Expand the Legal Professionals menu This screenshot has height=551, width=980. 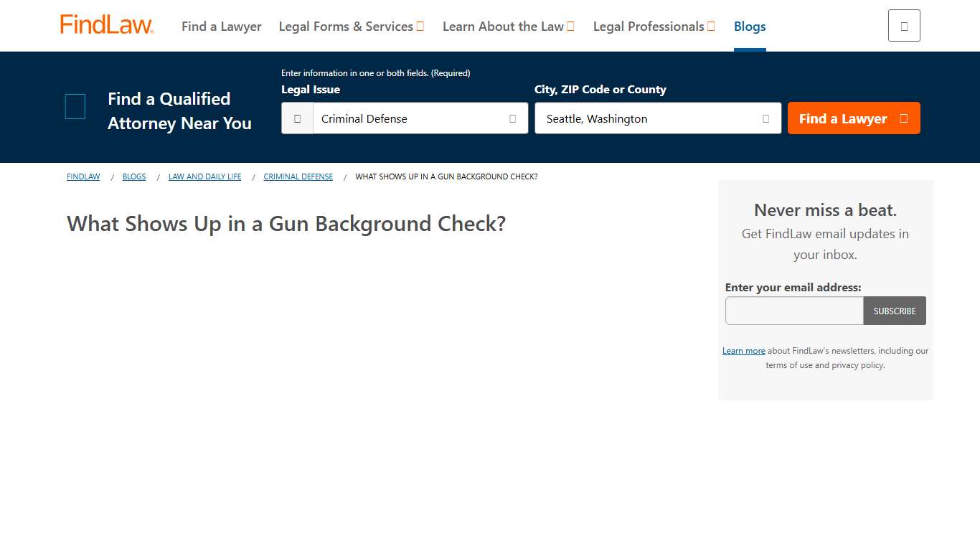coord(654,26)
